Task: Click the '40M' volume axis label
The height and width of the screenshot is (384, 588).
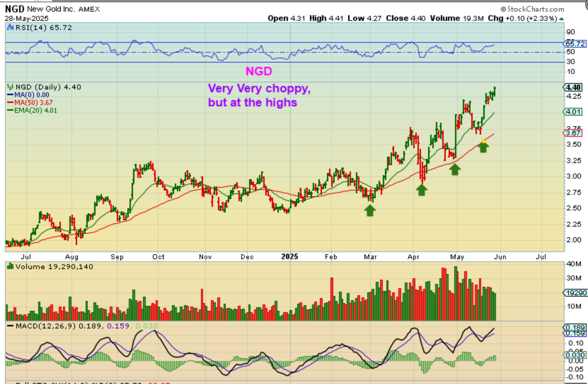Action: pos(574,264)
